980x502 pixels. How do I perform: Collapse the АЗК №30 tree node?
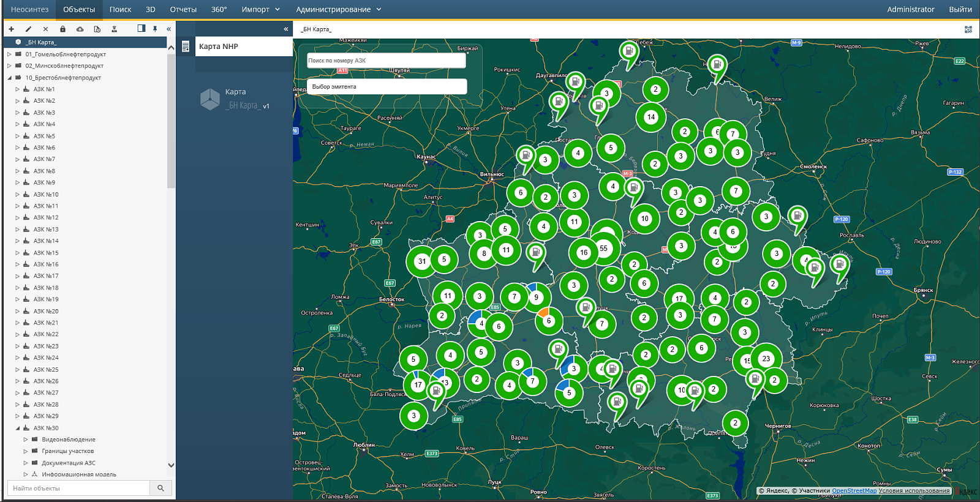click(17, 428)
